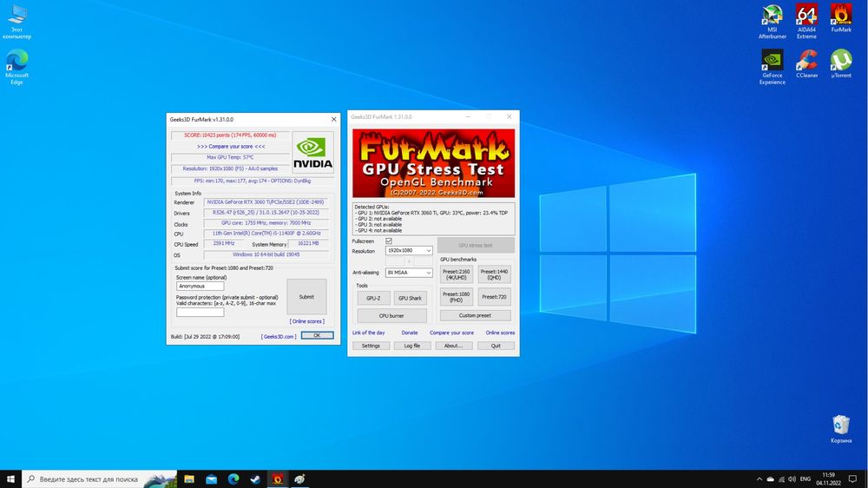Screen dimensions: 868x488
Task: Open Microsoft Edge desktop shortcut
Action: point(16,67)
